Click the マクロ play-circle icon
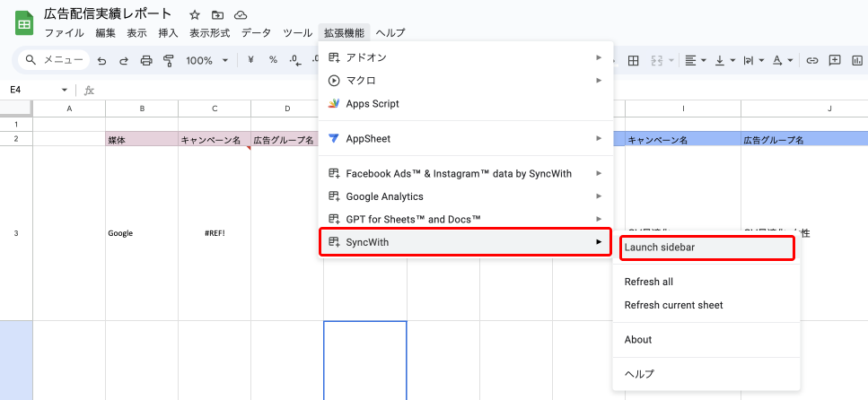868x400 pixels. coord(334,80)
